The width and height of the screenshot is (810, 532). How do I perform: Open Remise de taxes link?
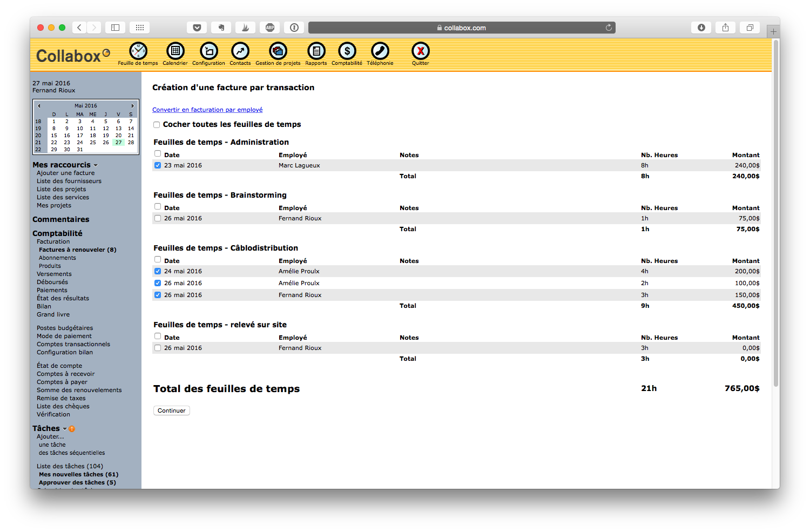61,398
